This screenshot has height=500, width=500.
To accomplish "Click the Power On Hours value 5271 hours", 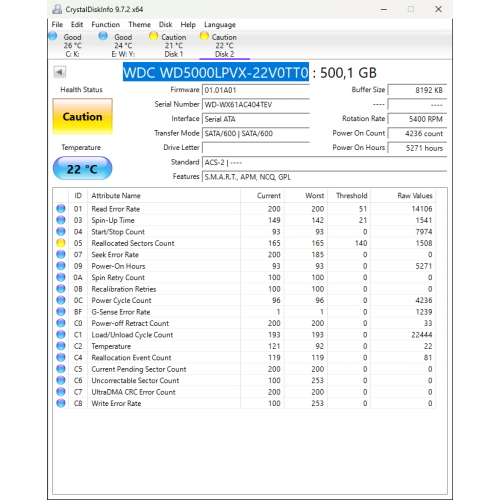I will pos(417,148).
